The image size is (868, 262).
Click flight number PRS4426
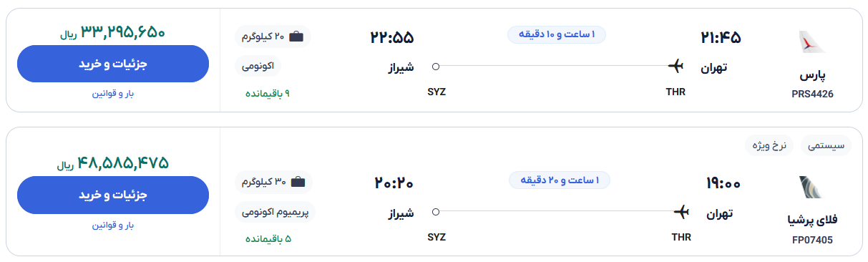coord(812,94)
